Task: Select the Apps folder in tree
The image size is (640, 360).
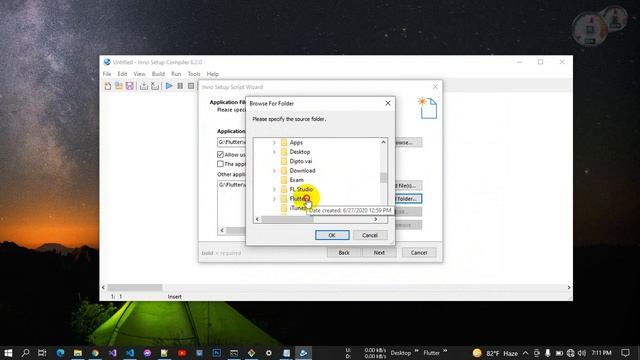Action: tap(296, 142)
